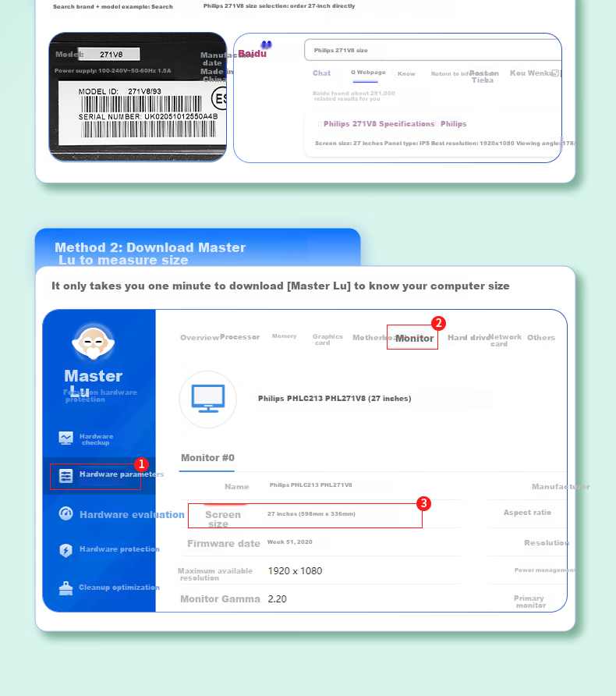Open the Cleanup optimization broom icon

pos(65,588)
